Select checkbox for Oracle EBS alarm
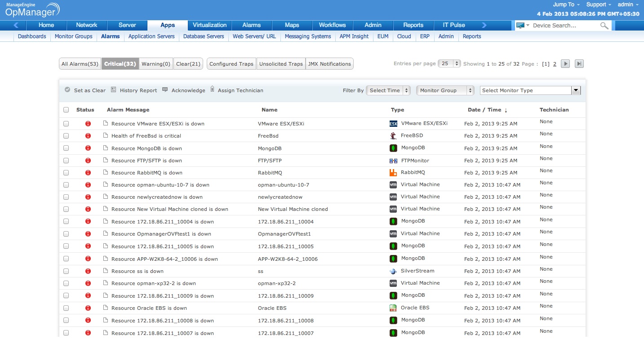The image size is (644, 344). (67, 308)
